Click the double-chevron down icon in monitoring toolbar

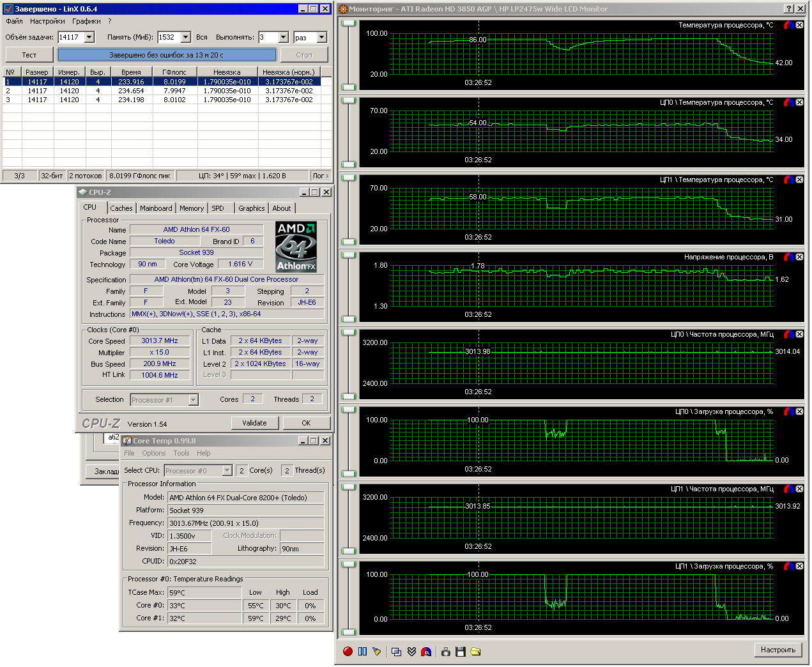(411, 652)
